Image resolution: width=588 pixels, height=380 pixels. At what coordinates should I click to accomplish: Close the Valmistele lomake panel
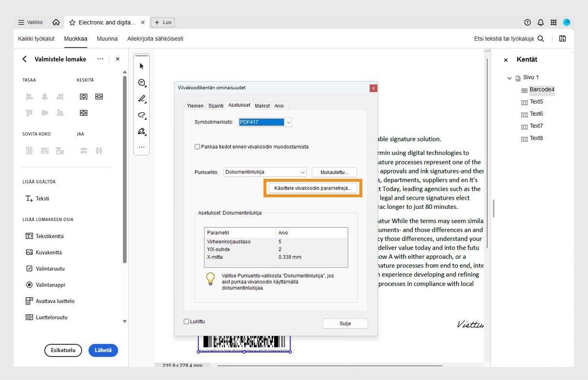coord(117,59)
